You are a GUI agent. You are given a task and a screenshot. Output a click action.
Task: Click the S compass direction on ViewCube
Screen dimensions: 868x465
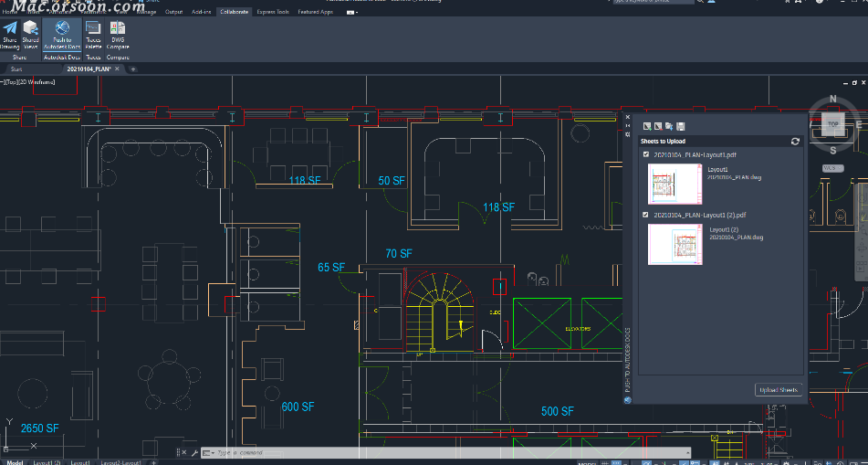coord(833,150)
